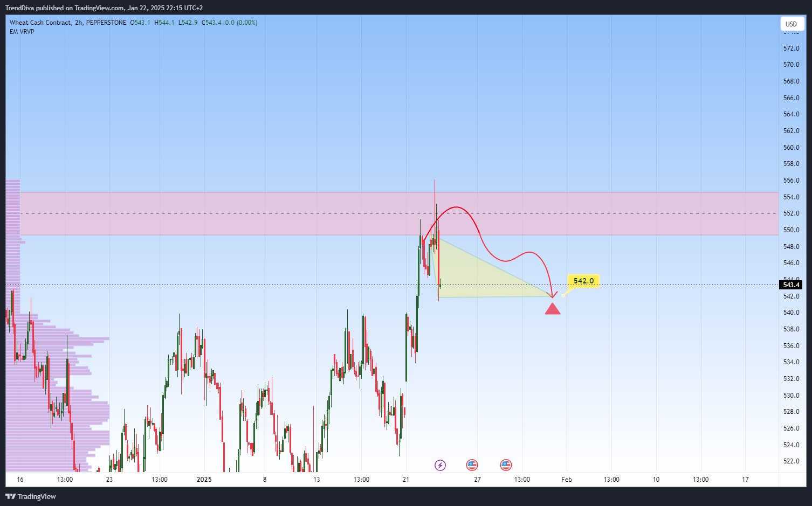The image size is (812, 506).
Task: Click the 2025 time axis label
Action: 204,480
